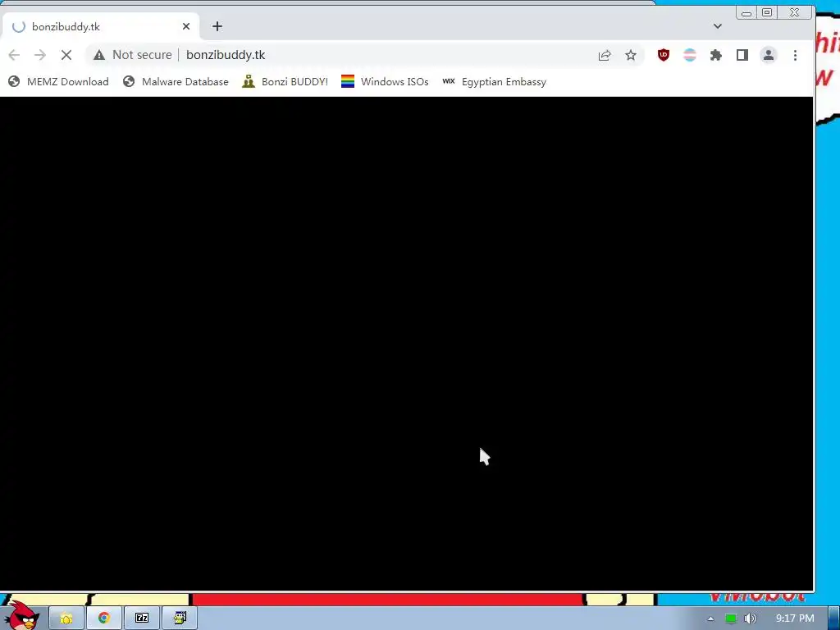Open the Malware Database bookmark
This screenshot has height=630, width=840.
(176, 81)
